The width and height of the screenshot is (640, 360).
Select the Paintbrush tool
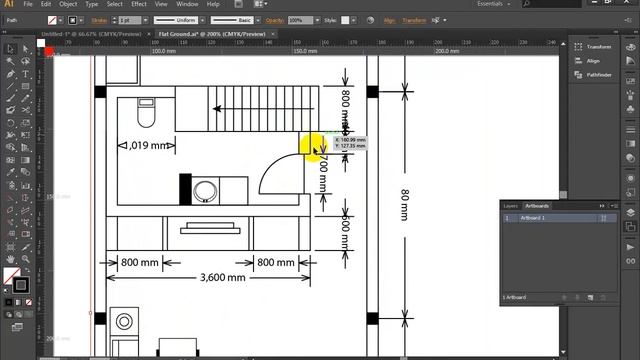click(10, 98)
